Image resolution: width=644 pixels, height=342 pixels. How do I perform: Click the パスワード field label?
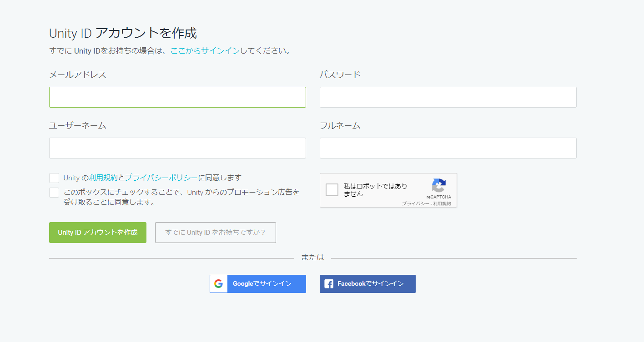click(340, 75)
